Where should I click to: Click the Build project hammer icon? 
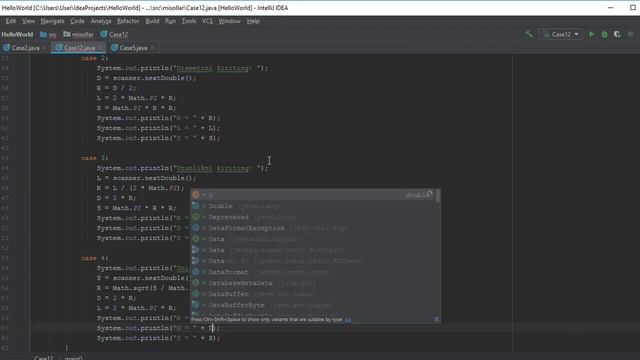pyautogui.click(x=529, y=34)
